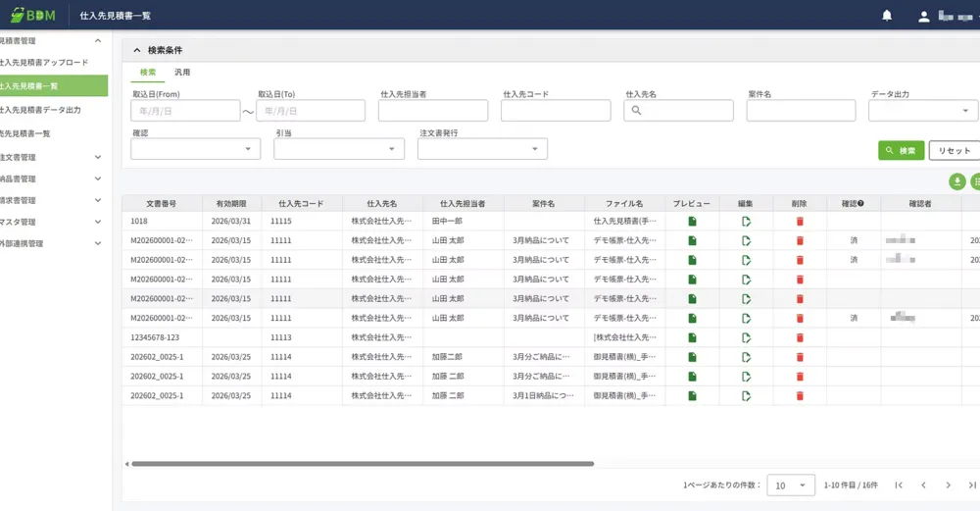
Task: Select 仕入先見積書一覧 in sidebar
Action: tap(54, 86)
